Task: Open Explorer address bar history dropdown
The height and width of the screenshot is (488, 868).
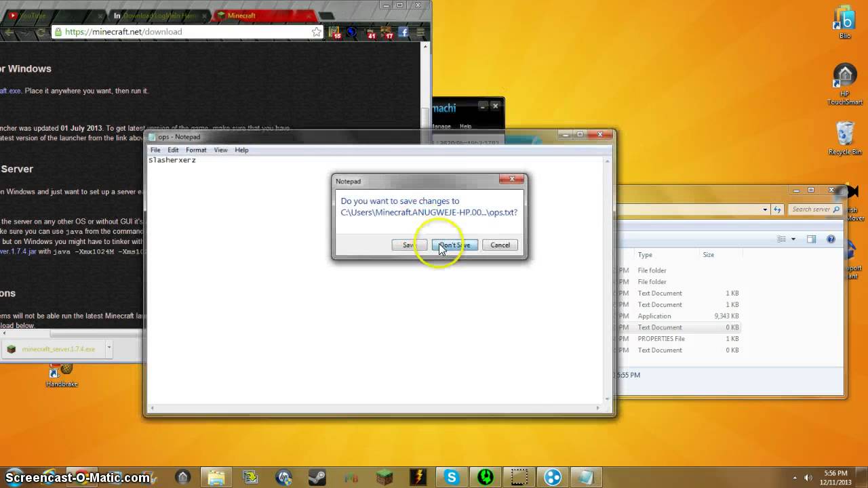Action: [765, 209]
